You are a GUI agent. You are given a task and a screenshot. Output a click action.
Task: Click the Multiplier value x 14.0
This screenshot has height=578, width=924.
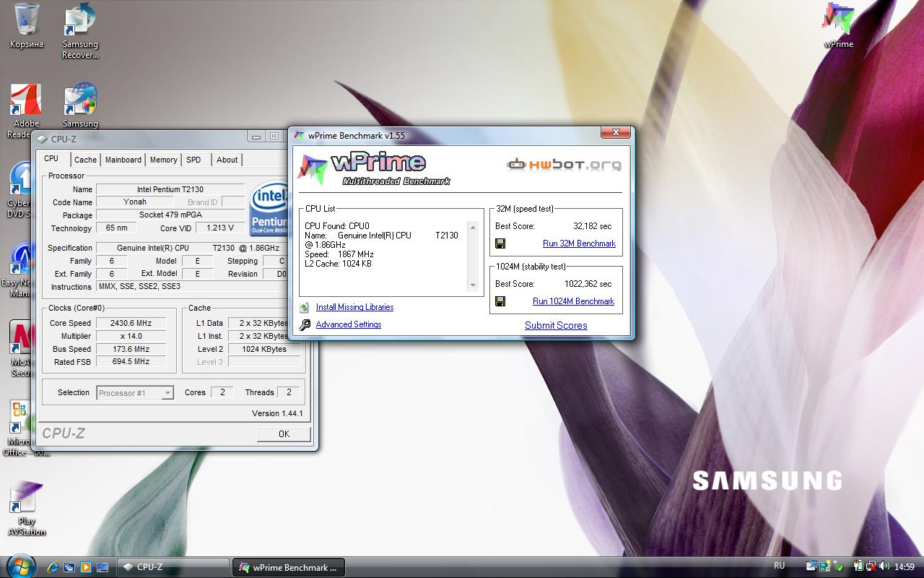tap(131, 336)
